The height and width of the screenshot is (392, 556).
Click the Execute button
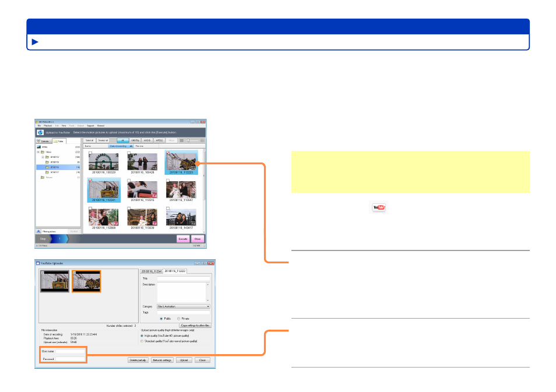(x=183, y=239)
